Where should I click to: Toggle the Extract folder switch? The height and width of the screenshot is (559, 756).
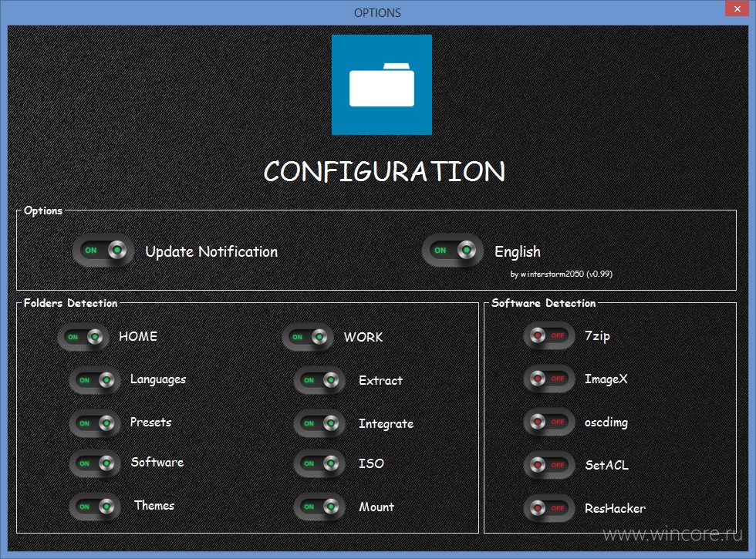point(319,380)
